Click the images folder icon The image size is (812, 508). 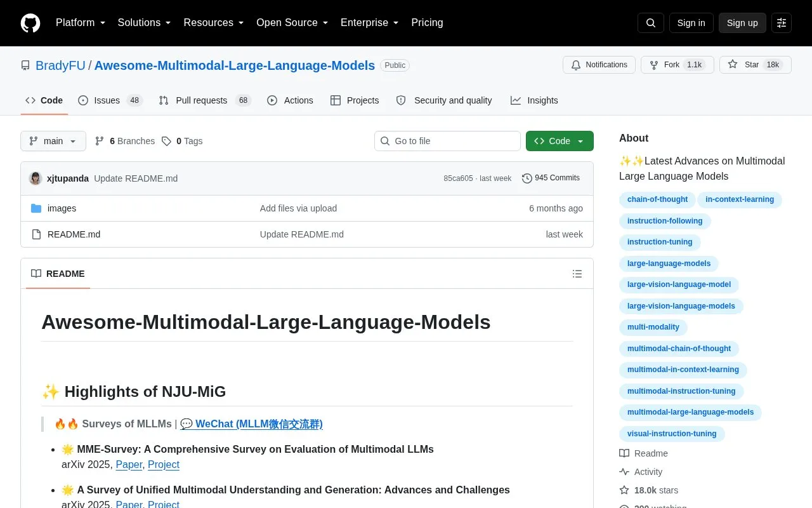click(x=36, y=208)
